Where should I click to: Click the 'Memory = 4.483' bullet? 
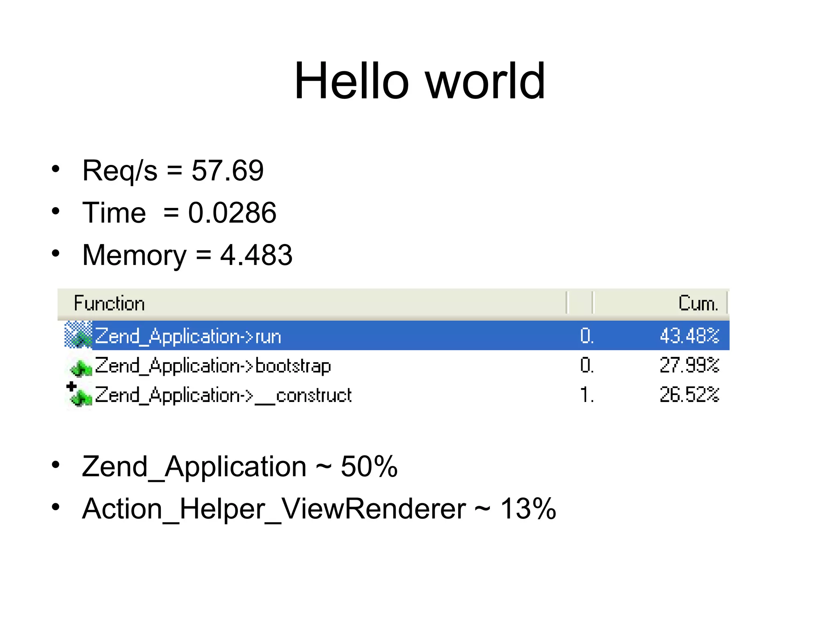point(187,256)
